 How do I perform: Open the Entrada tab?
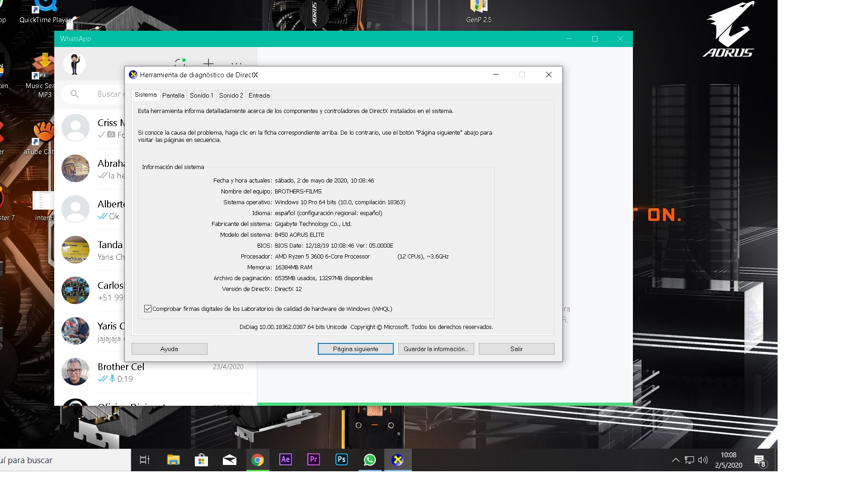(x=259, y=95)
